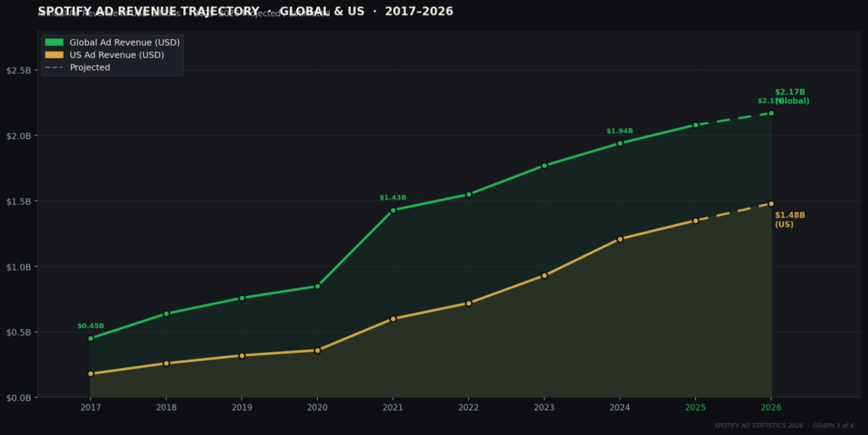Click the '$1.94B' data label
This screenshot has width=868, height=435.
[x=620, y=131]
